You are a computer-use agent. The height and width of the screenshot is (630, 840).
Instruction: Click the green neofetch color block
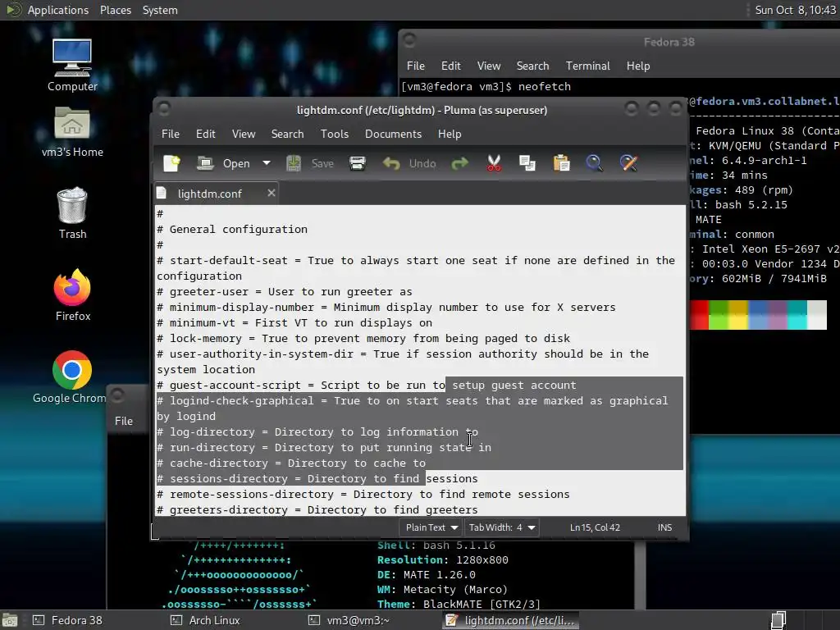[x=719, y=314]
